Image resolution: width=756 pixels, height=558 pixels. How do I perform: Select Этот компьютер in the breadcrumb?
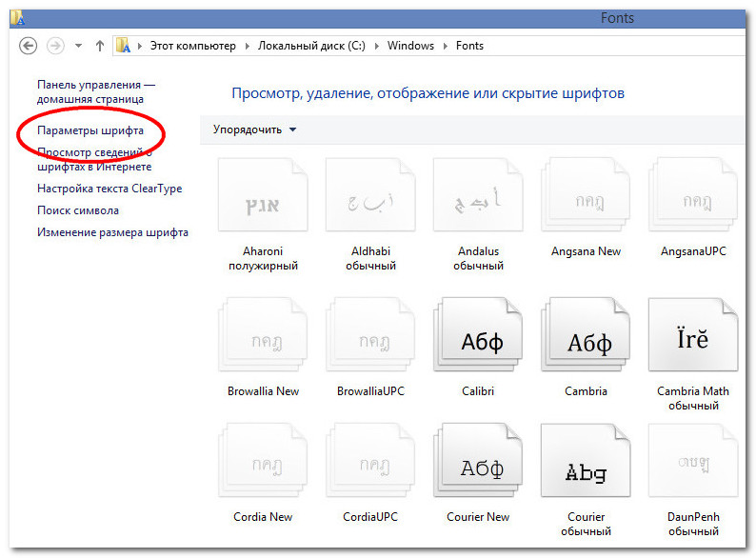[193, 46]
